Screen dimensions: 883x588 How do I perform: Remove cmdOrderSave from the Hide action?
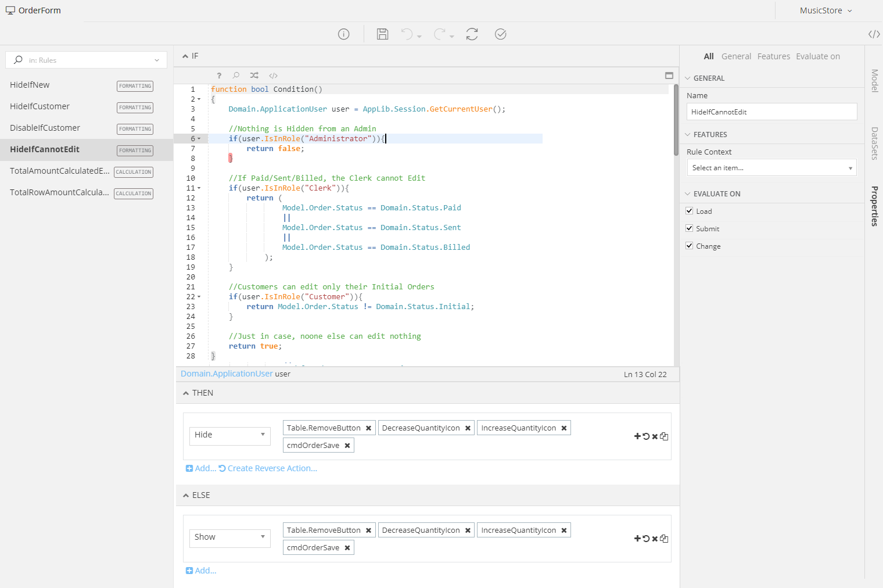(347, 446)
